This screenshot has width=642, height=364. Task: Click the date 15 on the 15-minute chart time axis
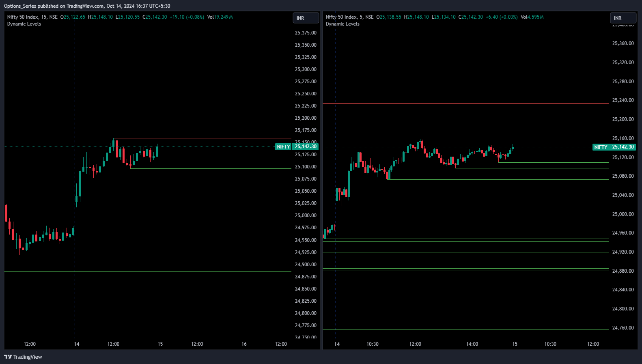click(x=160, y=344)
